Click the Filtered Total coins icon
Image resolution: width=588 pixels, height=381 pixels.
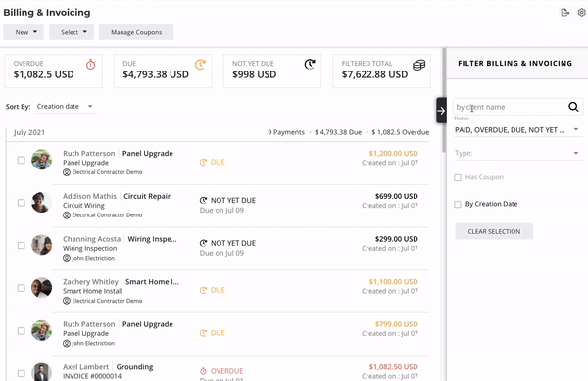click(418, 65)
